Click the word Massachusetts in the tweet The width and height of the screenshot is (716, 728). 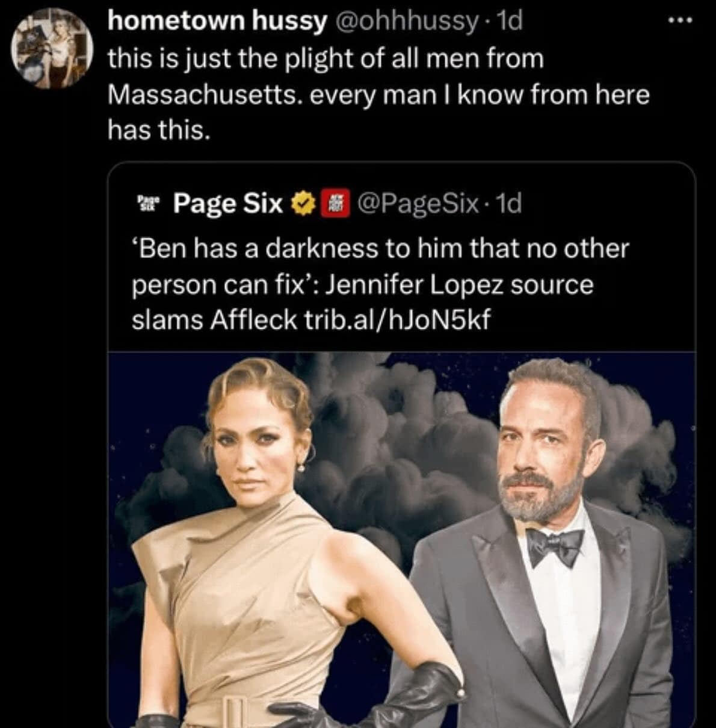coord(205,94)
